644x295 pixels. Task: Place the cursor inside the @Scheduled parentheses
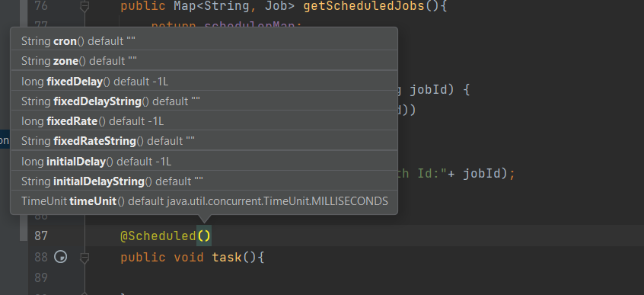pos(204,236)
